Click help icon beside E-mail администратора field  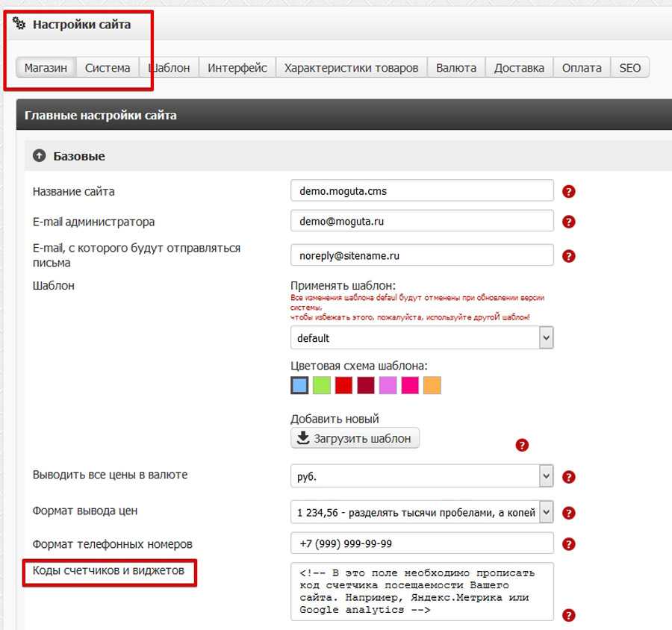(569, 222)
